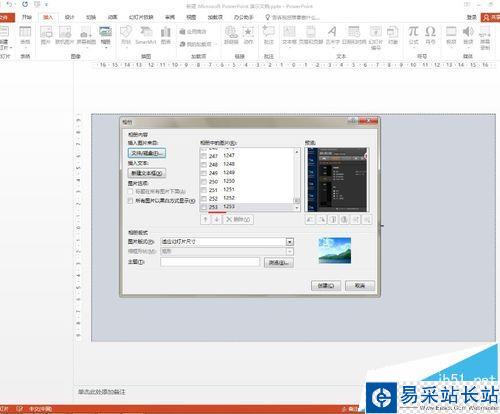Move selected picture down in album list
The image size is (500, 414).
tap(217, 219)
